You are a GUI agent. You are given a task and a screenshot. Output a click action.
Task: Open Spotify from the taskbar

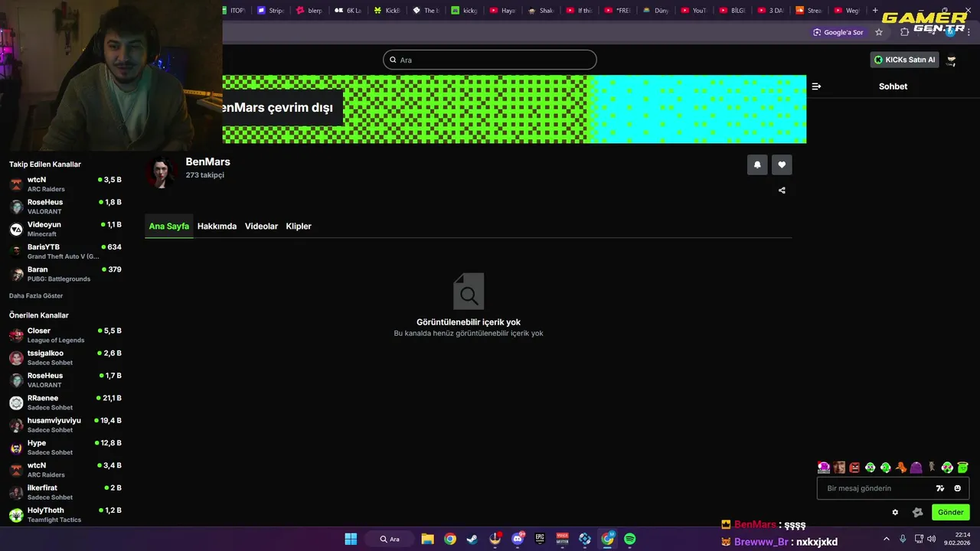(629, 539)
